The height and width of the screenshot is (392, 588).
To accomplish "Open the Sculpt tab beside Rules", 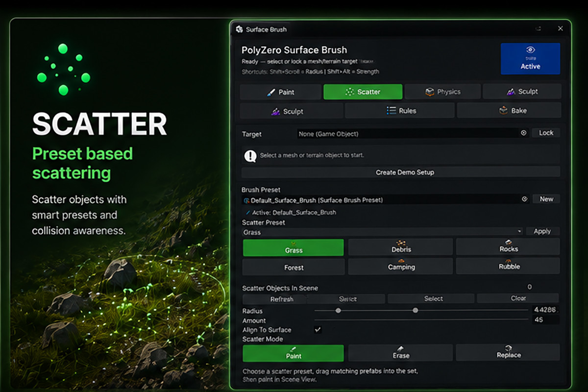I will [291, 111].
